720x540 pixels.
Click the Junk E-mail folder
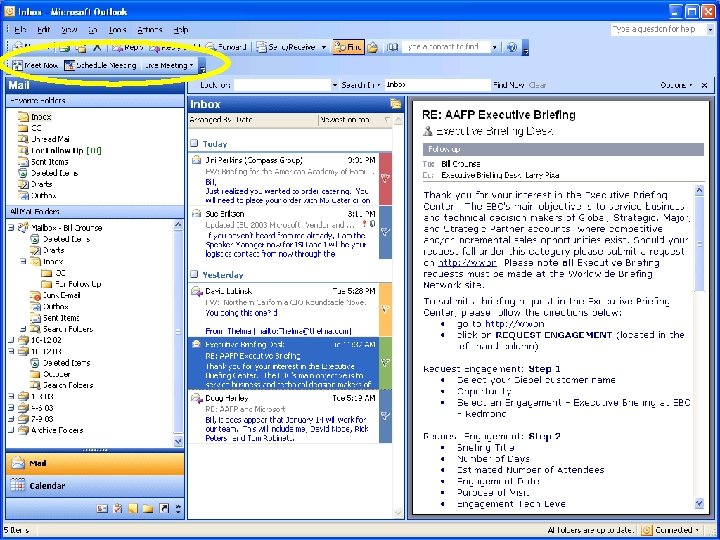coord(55,295)
